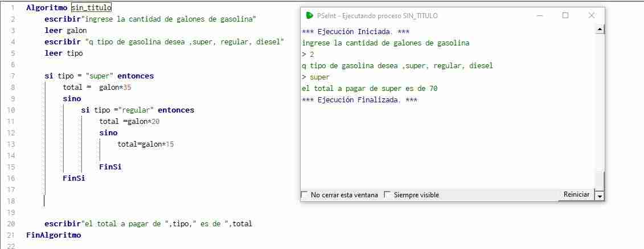
Task: Select algorithm name 'sin_titulo' in editor
Action: tap(91, 7)
